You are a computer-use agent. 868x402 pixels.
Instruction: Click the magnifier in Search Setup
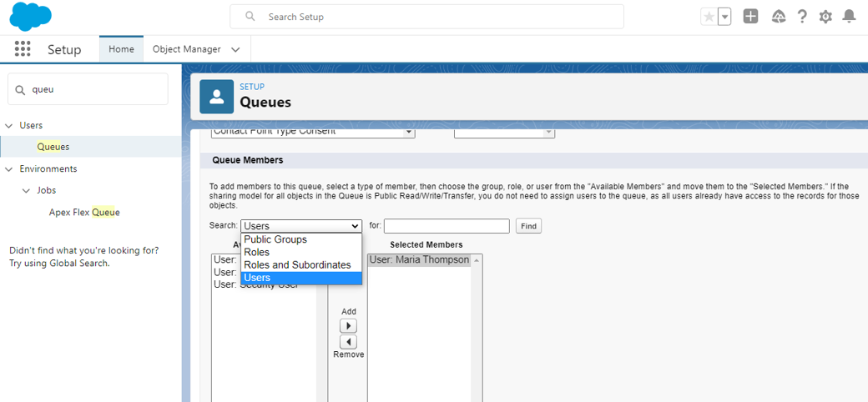pos(250,17)
